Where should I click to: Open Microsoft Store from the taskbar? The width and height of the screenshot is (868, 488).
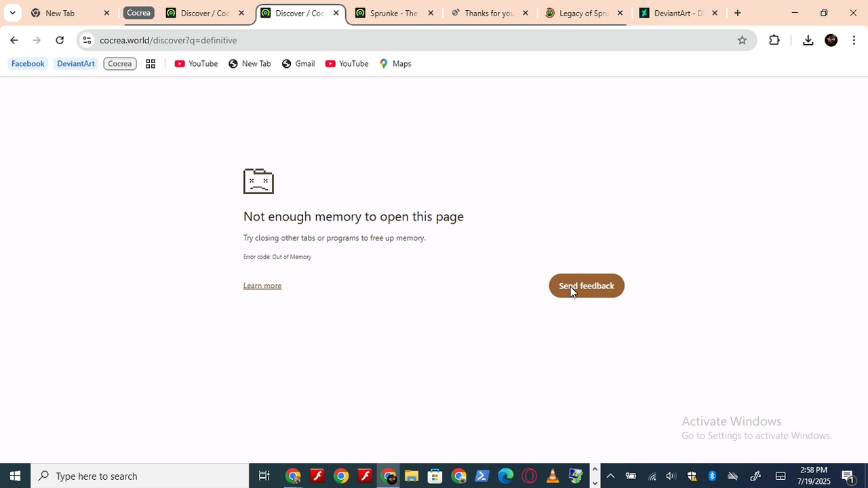click(x=435, y=476)
